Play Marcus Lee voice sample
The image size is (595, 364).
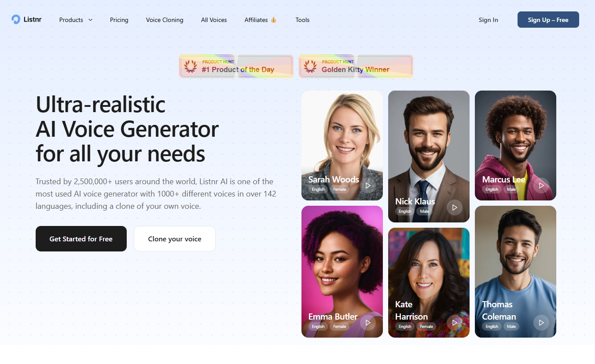[x=541, y=186]
